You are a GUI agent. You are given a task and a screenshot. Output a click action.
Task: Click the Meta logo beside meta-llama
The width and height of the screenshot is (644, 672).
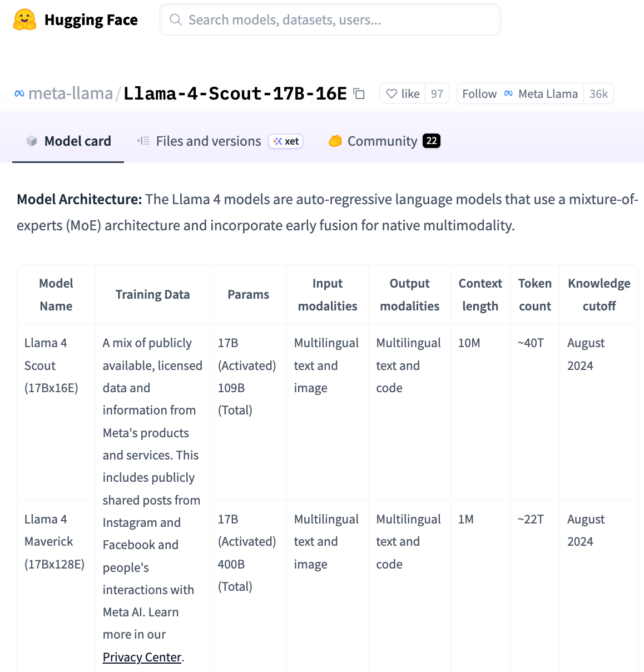click(x=19, y=93)
